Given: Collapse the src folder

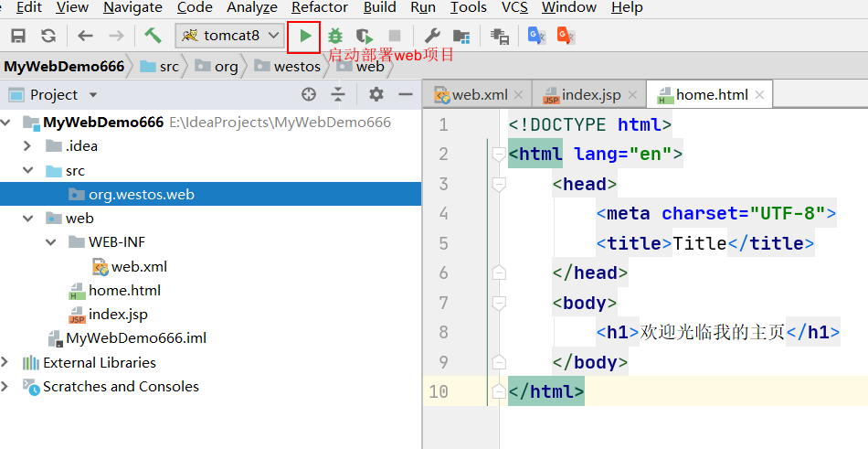Looking at the screenshot, I should coord(27,170).
